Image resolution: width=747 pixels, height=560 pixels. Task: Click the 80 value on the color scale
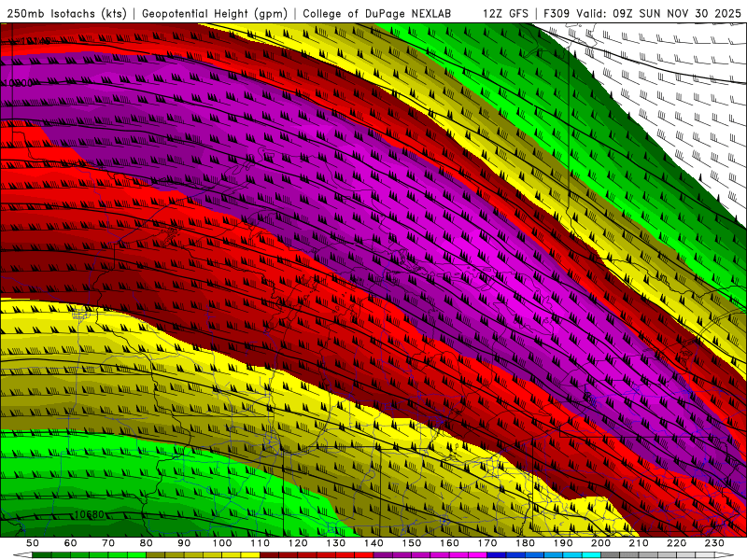point(147,543)
